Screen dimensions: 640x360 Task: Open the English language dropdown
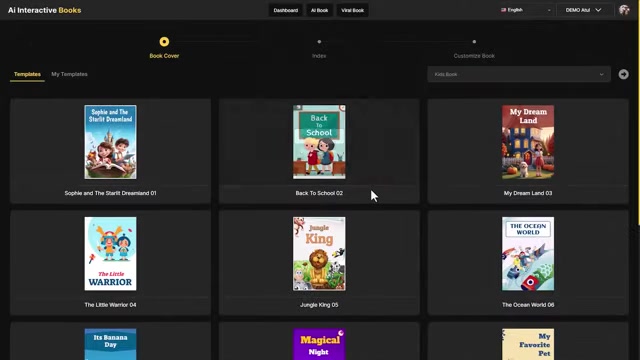[x=526, y=10]
